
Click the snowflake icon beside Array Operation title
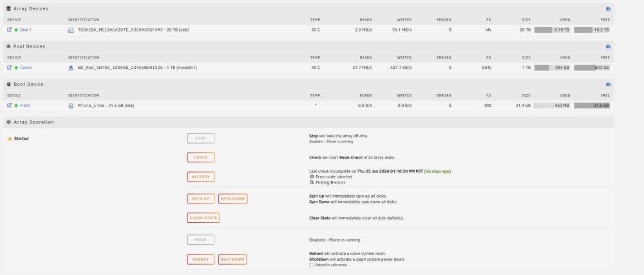click(9, 122)
